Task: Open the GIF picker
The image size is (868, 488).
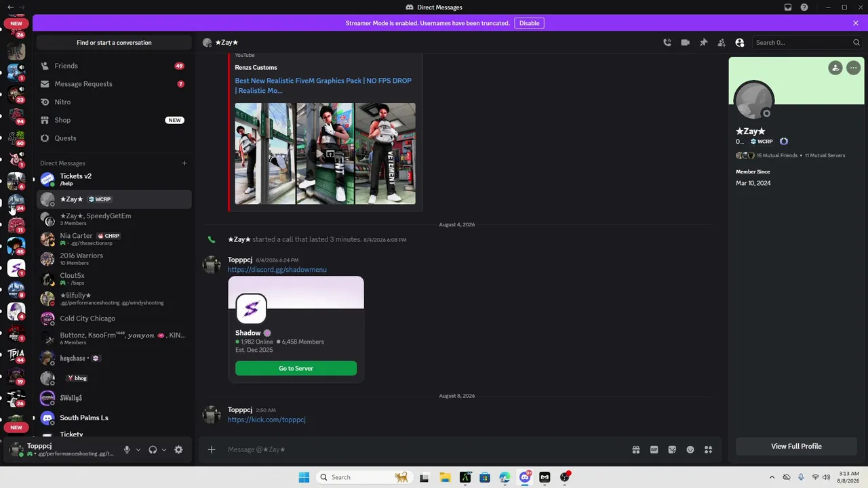Action: pyautogui.click(x=654, y=449)
